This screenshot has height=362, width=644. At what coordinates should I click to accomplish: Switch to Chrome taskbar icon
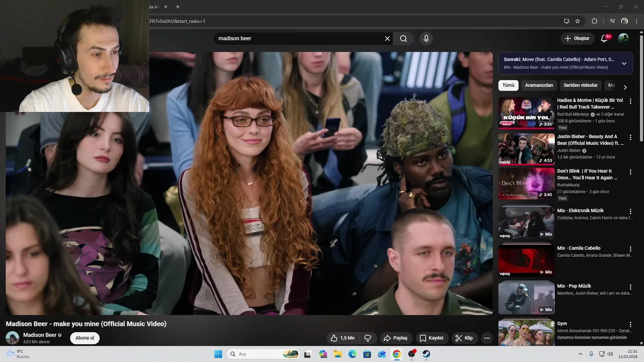396,354
